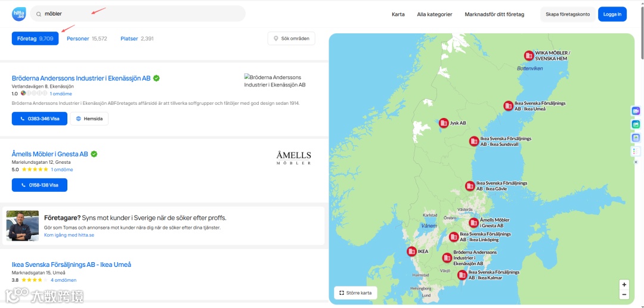Click Kom igång med hitta.se link
The height and width of the screenshot is (308, 644).
click(x=69, y=235)
